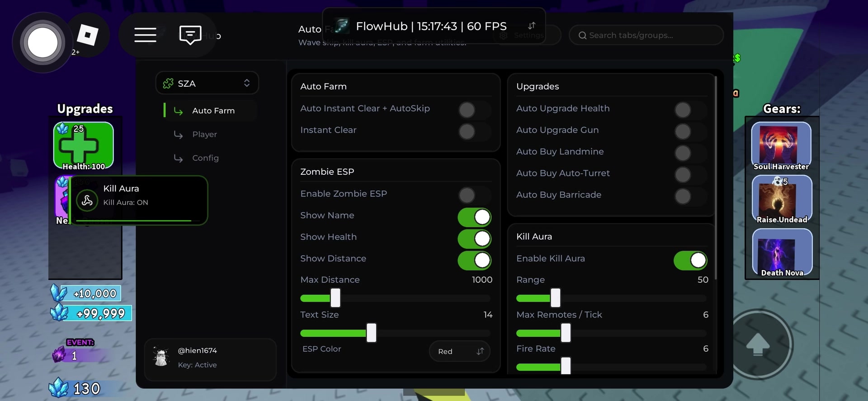Toggle Instant Clear switch
The width and height of the screenshot is (868, 401).
[x=474, y=131]
